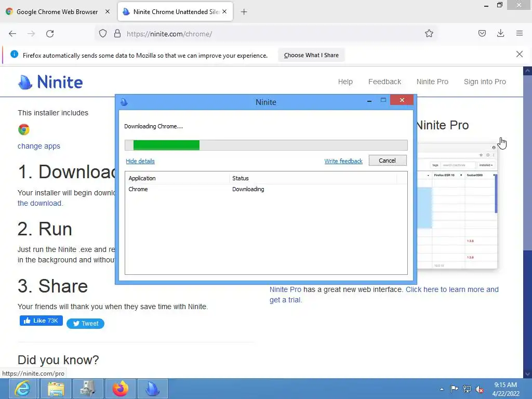Click the change apps link
The width and height of the screenshot is (532, 399).
39,146
